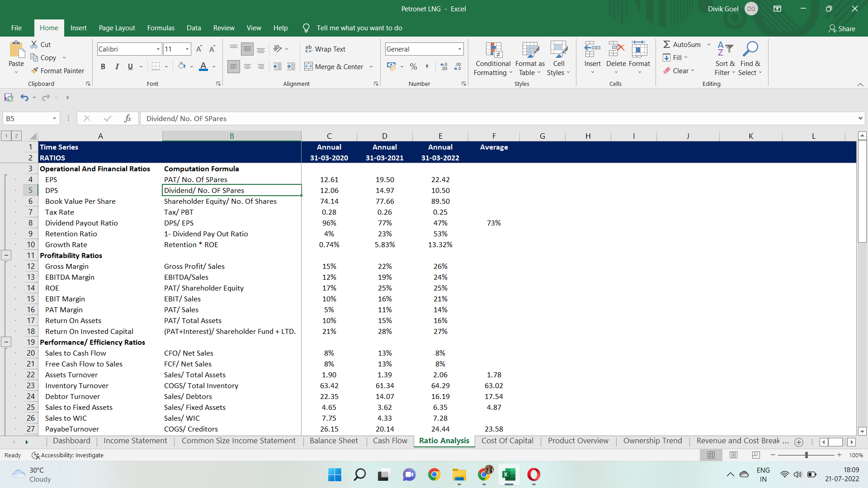Apply the fill color bucket
868x488 pixels.
pyautogui.click(x=182, y=66)
